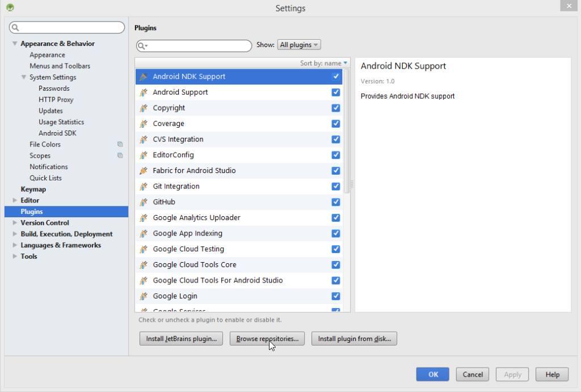Toggle the Google Login plugin checkbox
Viewport: 581px width, 392px height.
pos(335,296)
